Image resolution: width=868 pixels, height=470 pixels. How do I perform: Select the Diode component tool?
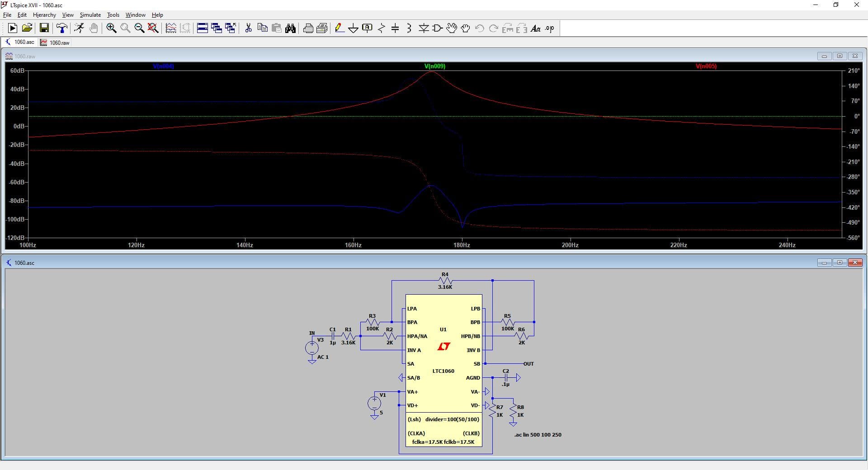pos(424,28)
